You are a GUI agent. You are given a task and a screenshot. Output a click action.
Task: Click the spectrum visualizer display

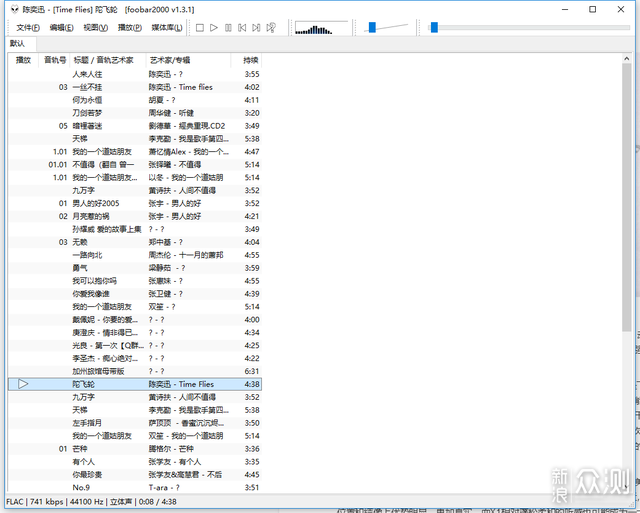pyautogui.click(x=321, y=28)
